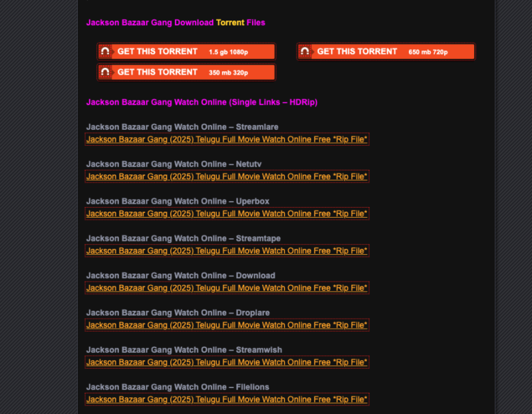Open the movie link under Netutv

click(227, 176)
